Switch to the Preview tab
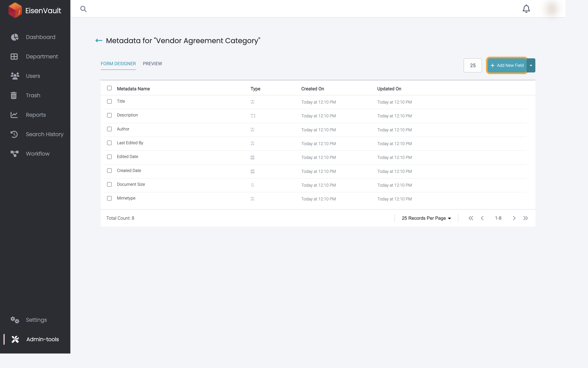This screenshot has width=588, height=368. (x=152, y=64)
